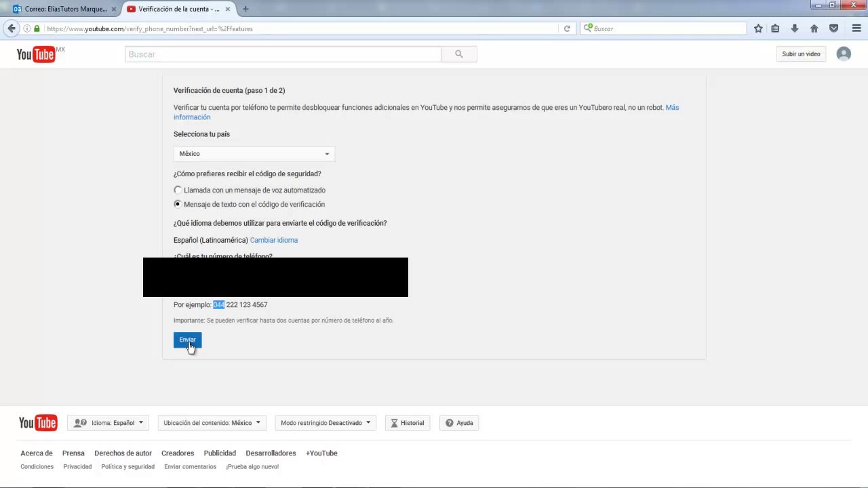Click the Enviar button
This screenshot has width=868, height=488.
pos(187,340)
